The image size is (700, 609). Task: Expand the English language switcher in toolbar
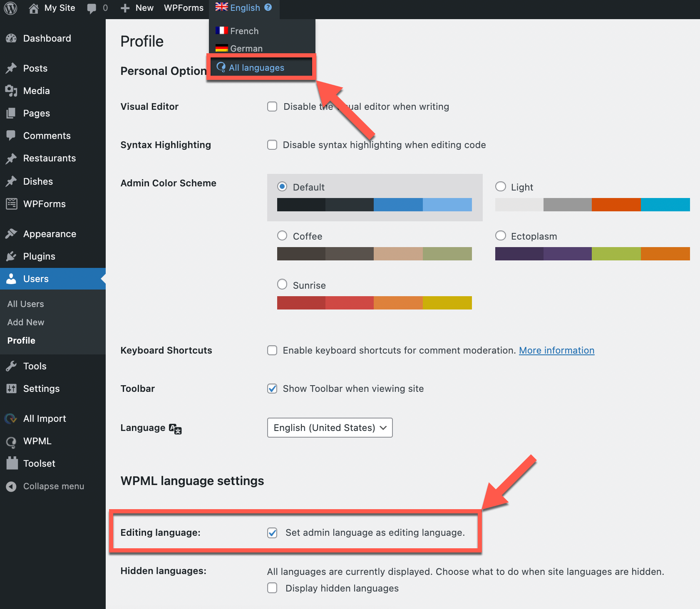[x=244, y=8]
